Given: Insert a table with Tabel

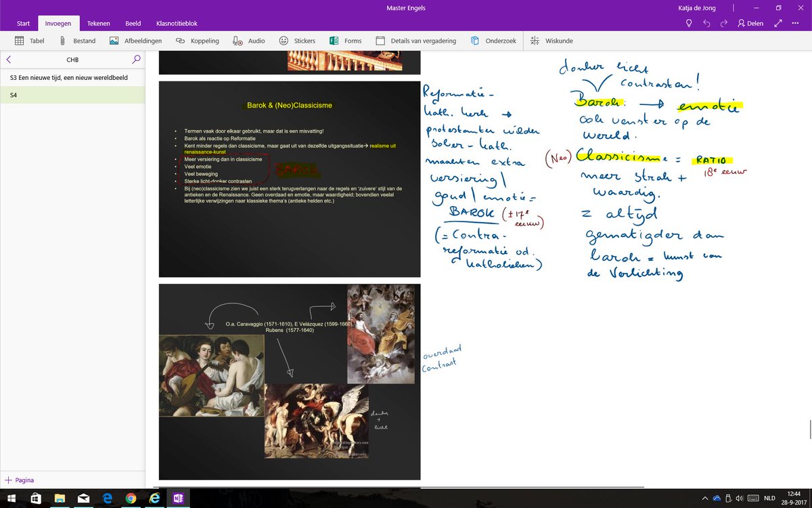Looking at the screenshot, I should click(29, 41).
